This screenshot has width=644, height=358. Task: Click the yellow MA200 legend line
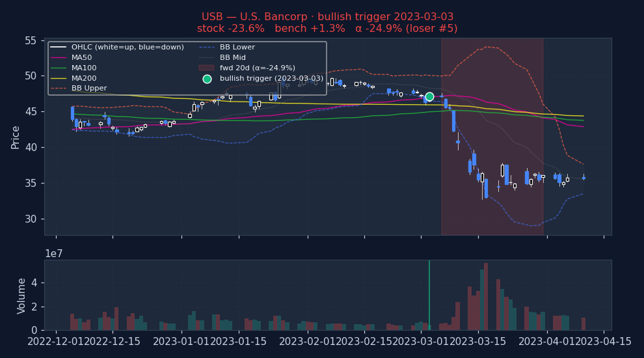[59, 79]
